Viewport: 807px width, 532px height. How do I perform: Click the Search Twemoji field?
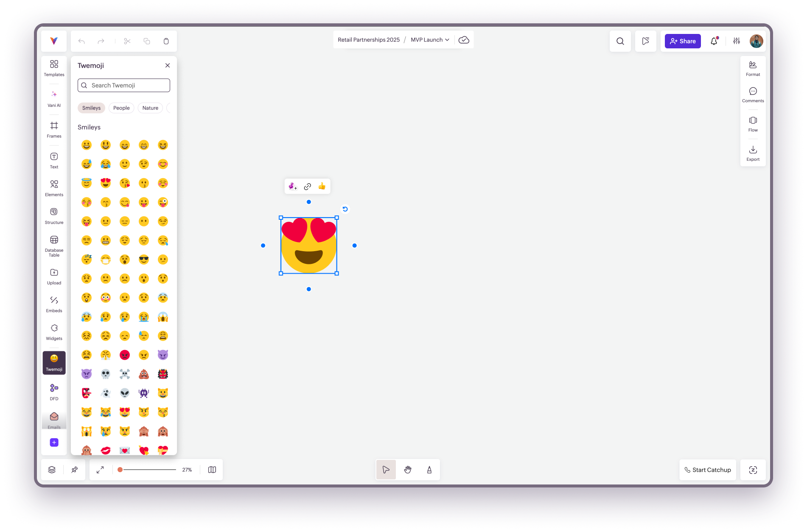coord(124,85)
